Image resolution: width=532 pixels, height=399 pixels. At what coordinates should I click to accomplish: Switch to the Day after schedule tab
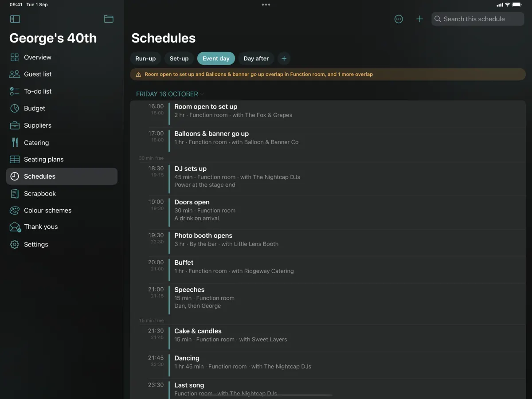(x=256, y=59)
